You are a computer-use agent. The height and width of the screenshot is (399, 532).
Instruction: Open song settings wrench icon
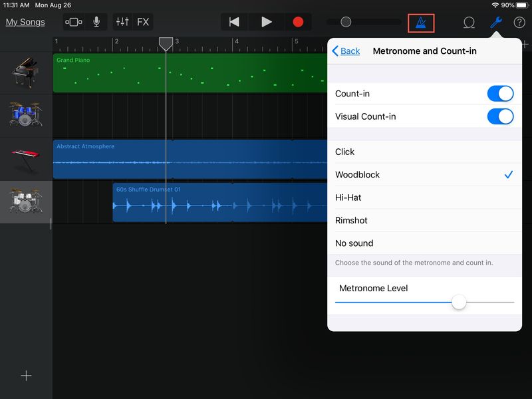coord(496,23)
